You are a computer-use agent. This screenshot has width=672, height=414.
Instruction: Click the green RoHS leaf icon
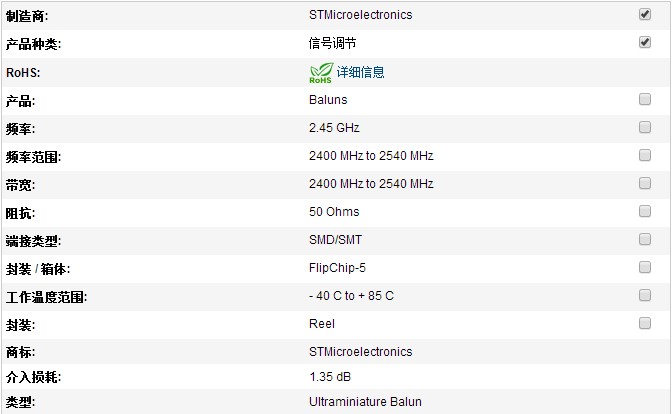click(321, 72)
